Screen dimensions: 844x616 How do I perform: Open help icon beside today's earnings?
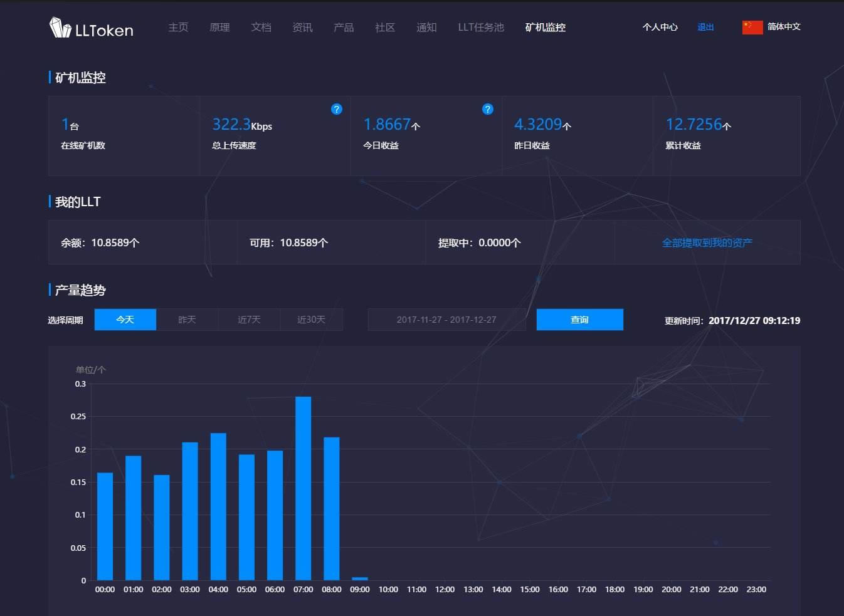[488, 109]
